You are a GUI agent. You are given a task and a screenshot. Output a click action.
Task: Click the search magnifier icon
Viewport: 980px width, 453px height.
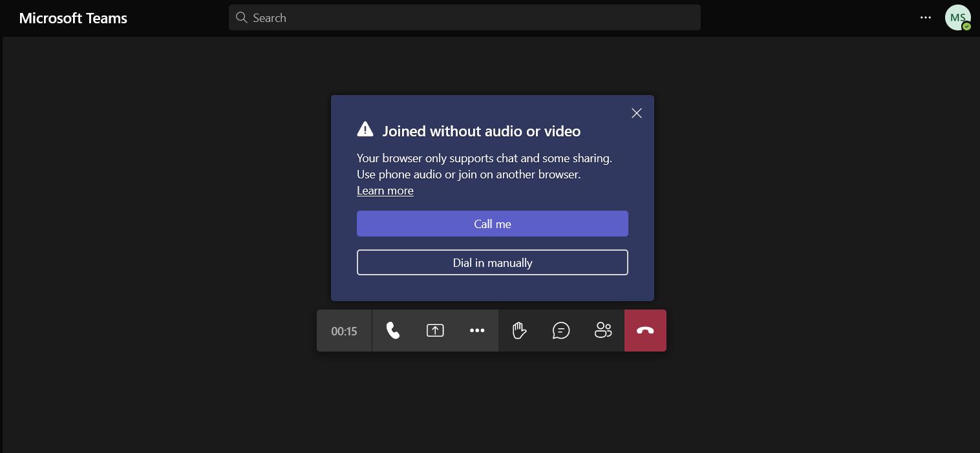pyautogui.click(x=242, y=17)
